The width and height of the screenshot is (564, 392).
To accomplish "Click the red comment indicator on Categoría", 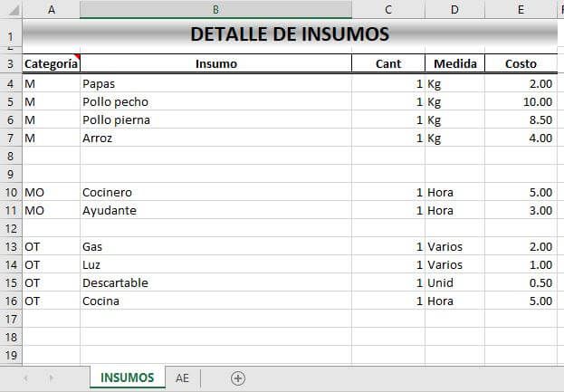I will (77, 57).
